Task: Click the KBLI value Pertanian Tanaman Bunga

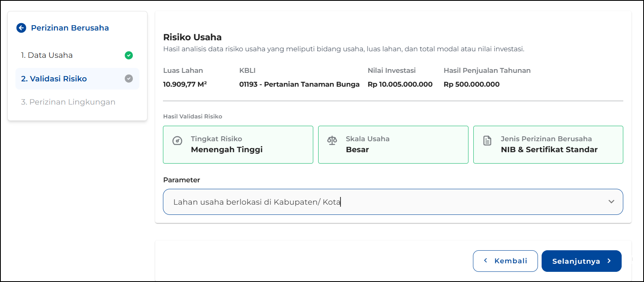Action: click(x=299, y=84)
